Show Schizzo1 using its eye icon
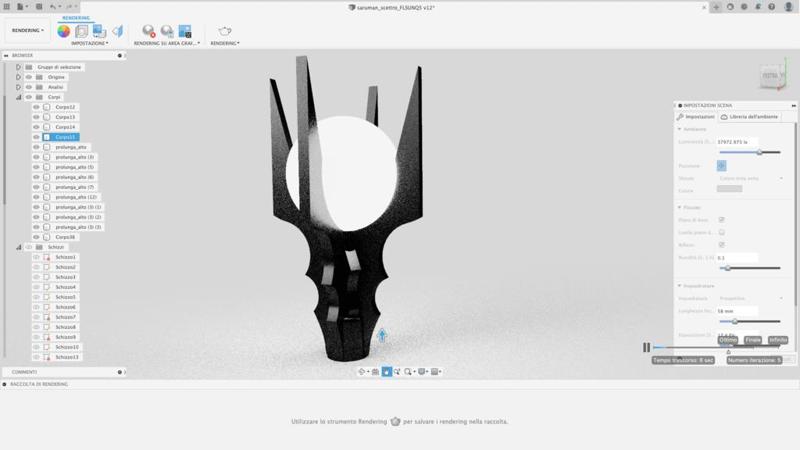Screen dimensions: 800x450 coord(36,257)
